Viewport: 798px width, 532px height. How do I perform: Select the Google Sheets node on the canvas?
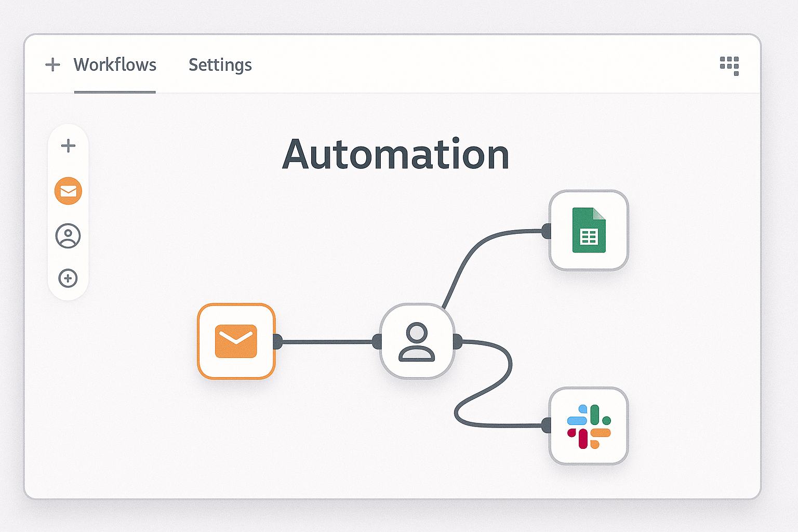(588, 231)
